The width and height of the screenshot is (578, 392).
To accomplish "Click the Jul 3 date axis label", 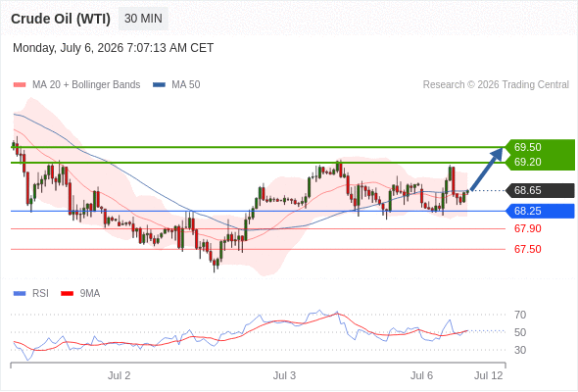I will 284,375.
